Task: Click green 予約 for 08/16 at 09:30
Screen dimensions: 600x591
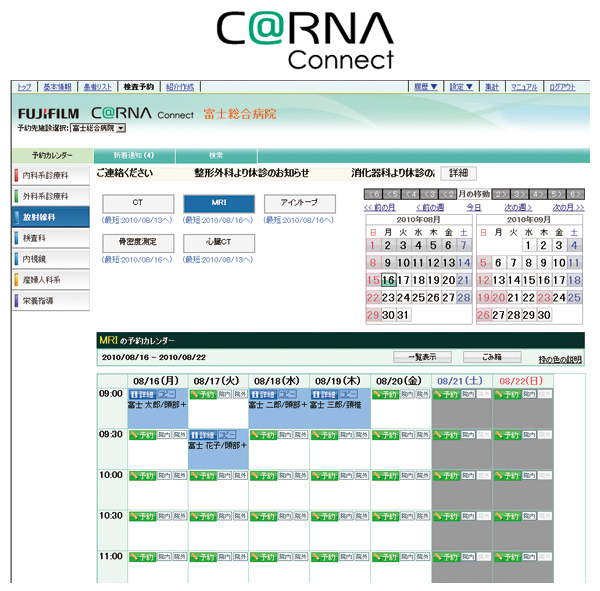Action: 142,435
